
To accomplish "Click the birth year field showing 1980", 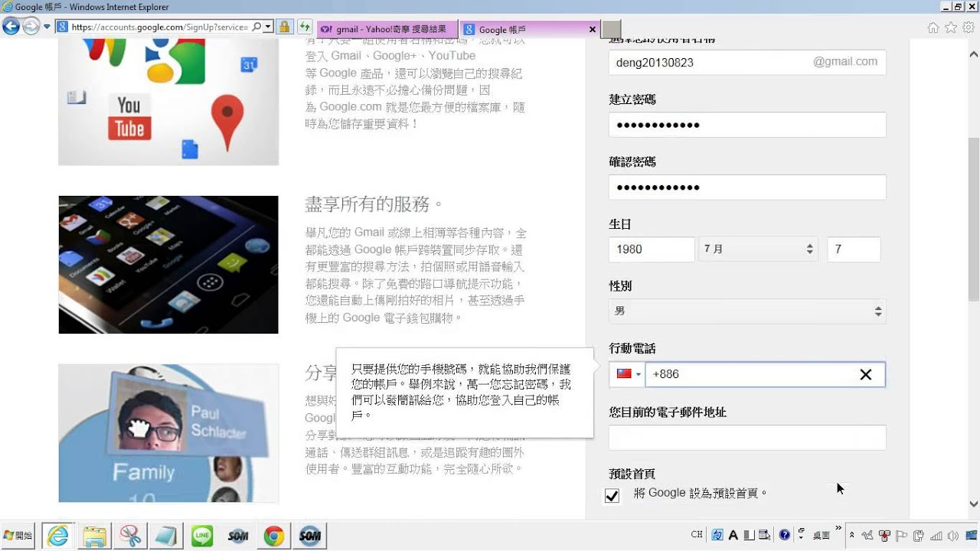I will 650,249.
